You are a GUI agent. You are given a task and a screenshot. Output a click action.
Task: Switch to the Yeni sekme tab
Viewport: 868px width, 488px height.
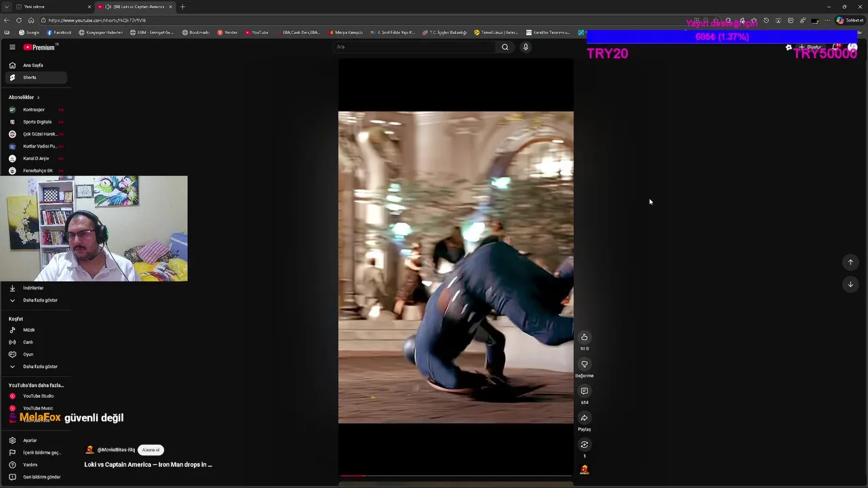point(53,7)
